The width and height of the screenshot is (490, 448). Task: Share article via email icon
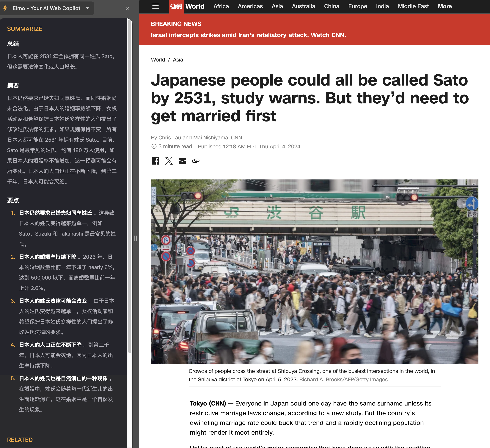(182, 161)
